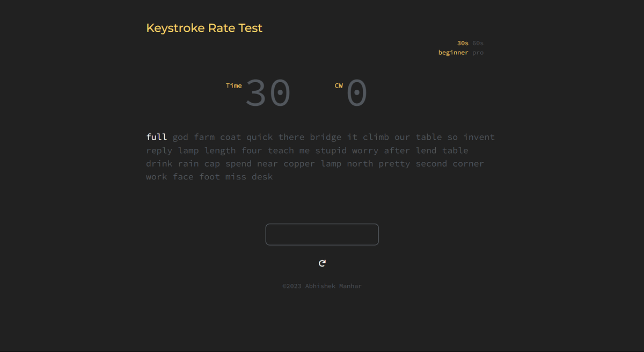Click the word 'foot'
Image resolution: width=644 pixels, height=352 pixels.
[x=210, y=177]
